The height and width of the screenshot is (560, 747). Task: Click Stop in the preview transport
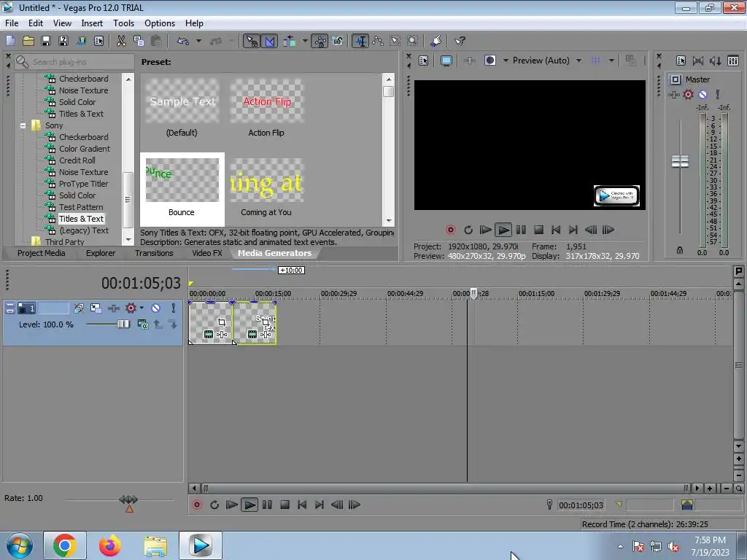pos(538,230)
